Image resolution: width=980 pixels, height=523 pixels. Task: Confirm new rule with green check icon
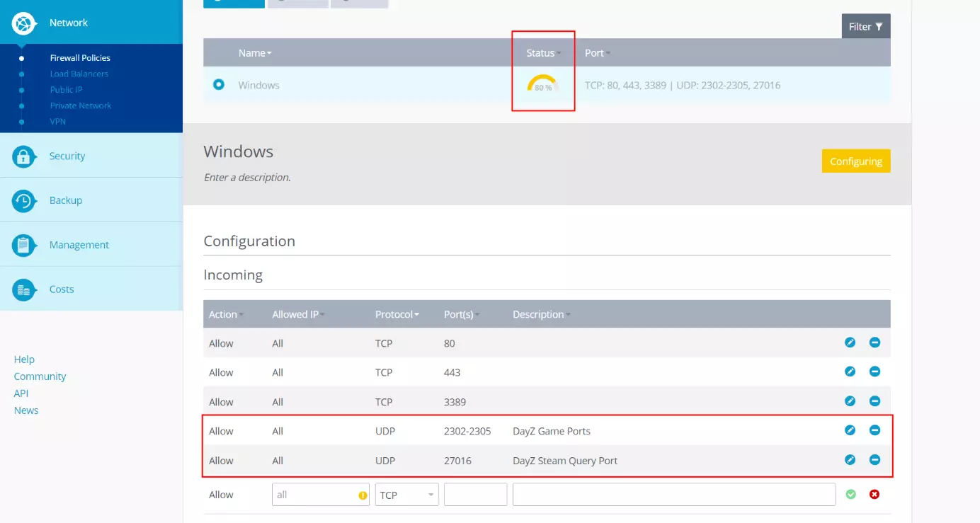[851, 494]
